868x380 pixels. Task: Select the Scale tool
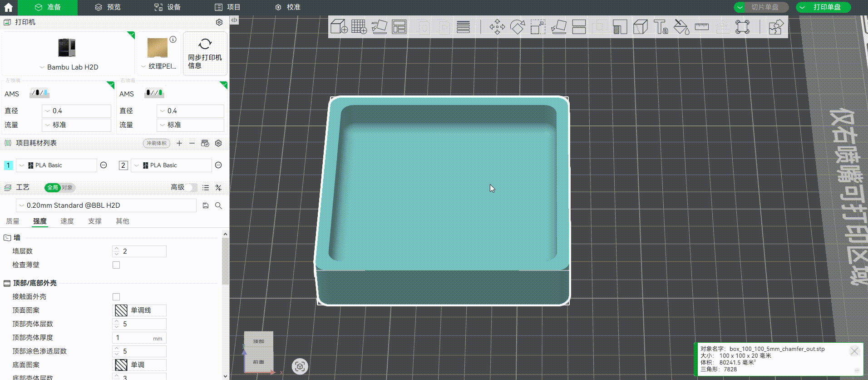point(538,27)
